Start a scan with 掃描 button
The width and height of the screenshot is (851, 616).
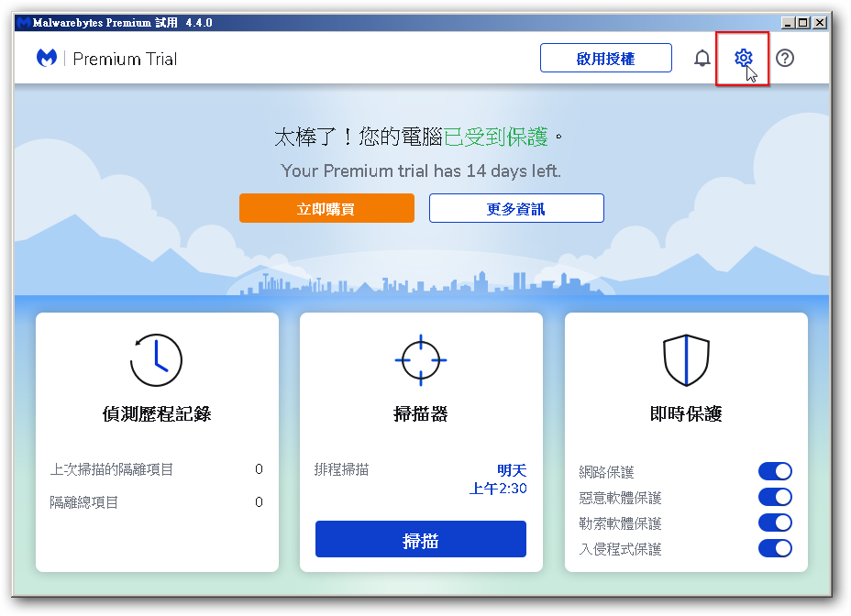tap(421, 540)
